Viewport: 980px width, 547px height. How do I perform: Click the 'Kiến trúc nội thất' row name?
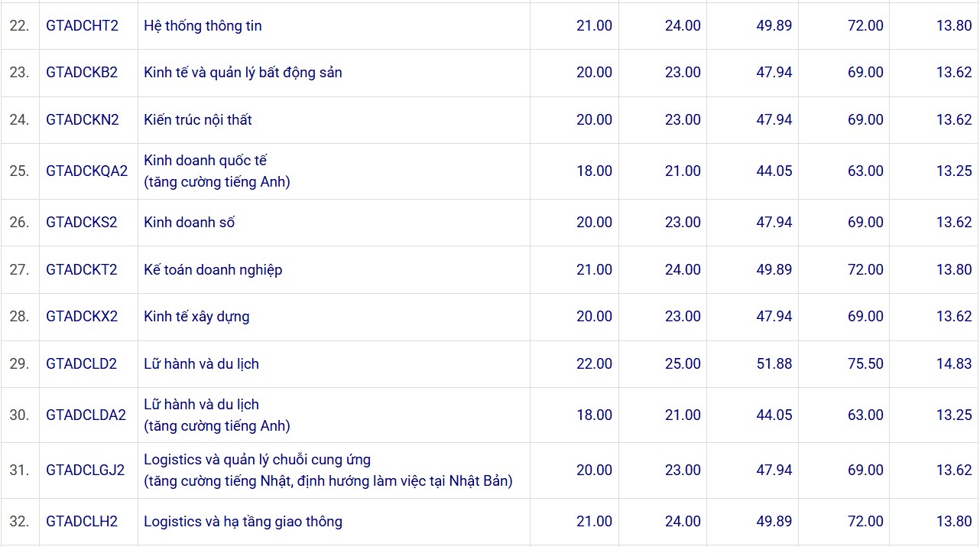click(197, 120)
